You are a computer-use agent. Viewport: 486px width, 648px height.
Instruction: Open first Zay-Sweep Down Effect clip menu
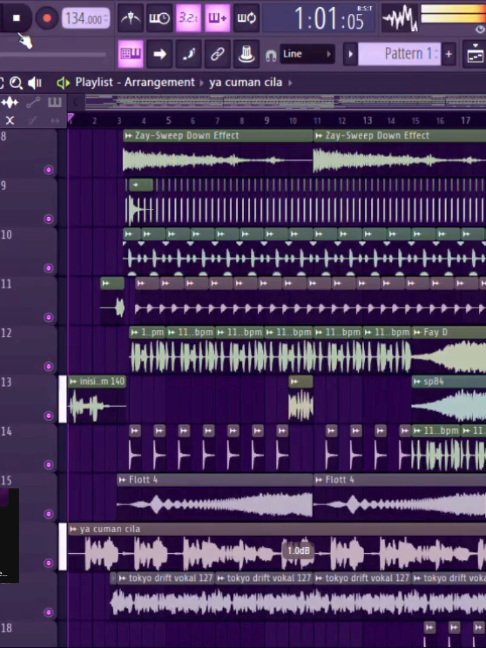128,136
